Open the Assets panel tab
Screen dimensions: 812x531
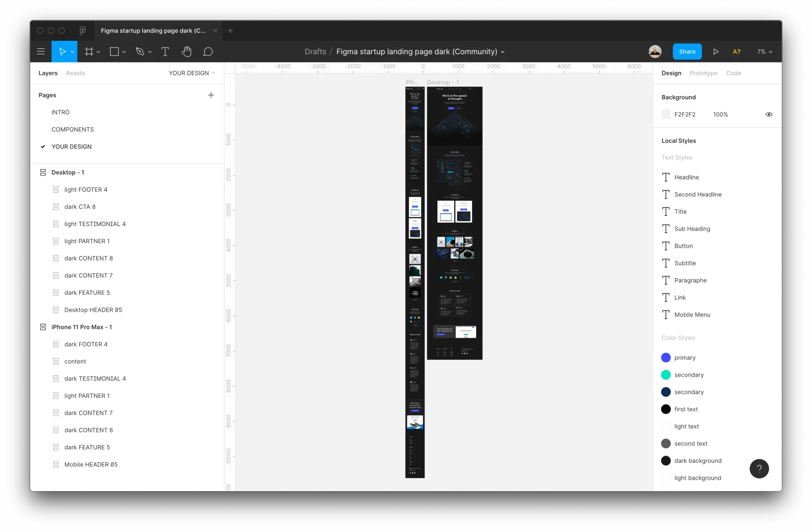point(76,73)
